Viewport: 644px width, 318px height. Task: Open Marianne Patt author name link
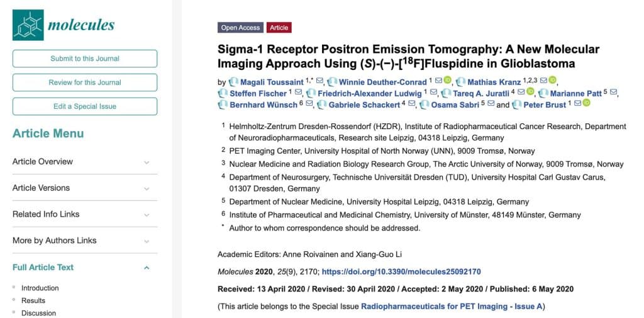576,94
